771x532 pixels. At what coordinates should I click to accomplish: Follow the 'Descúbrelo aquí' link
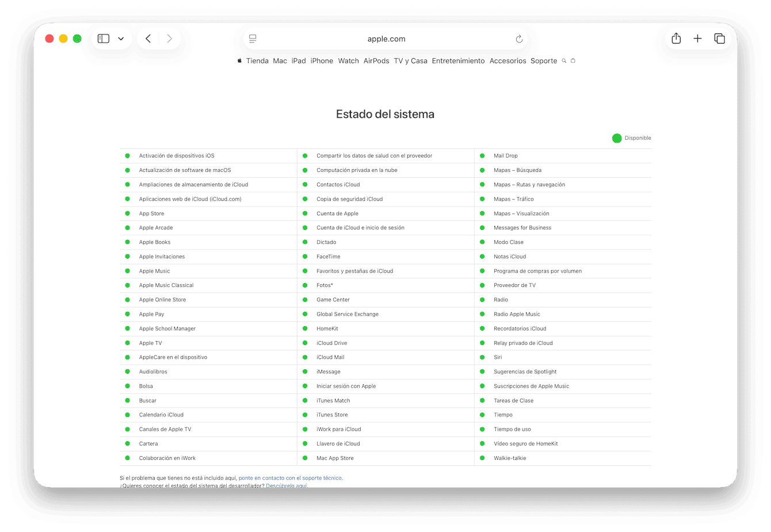tap(287, 486)
